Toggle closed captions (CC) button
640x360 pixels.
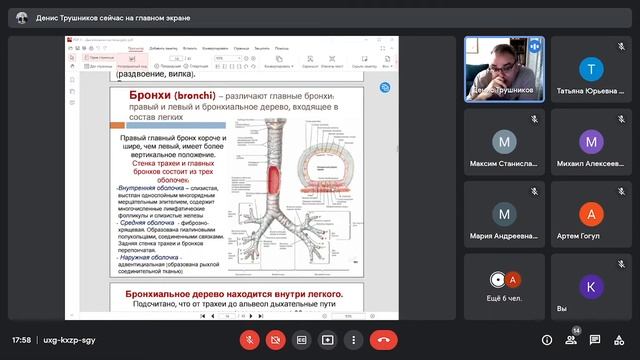302,340
